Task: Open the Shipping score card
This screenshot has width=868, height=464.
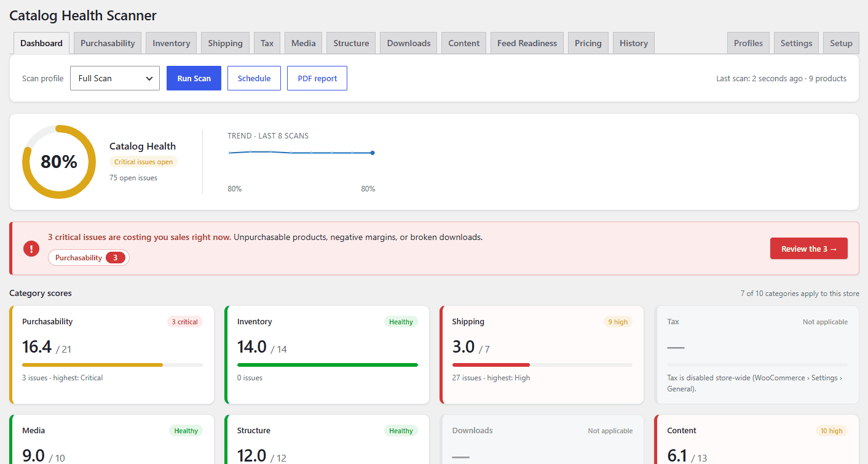Action: [x=542, y=354]
